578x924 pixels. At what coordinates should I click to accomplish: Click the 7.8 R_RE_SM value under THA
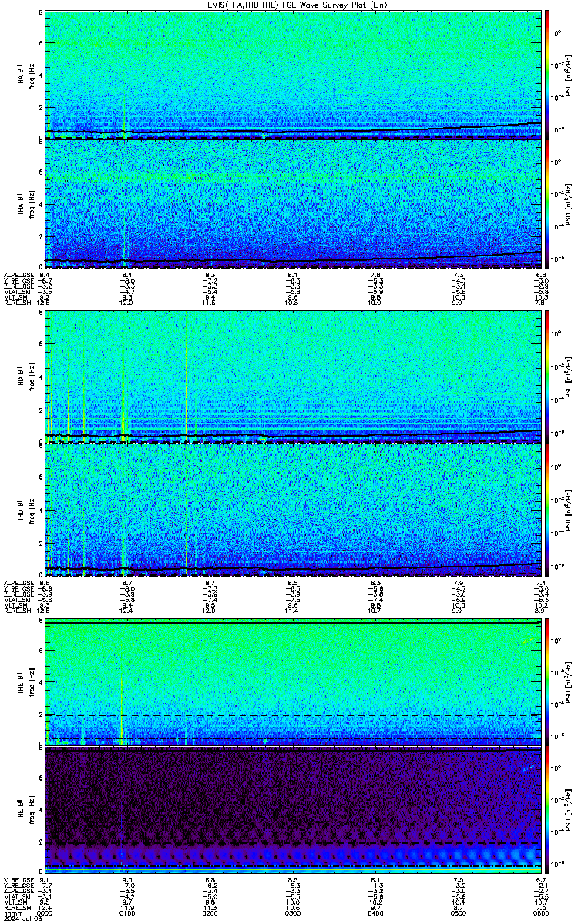[541, 303]
